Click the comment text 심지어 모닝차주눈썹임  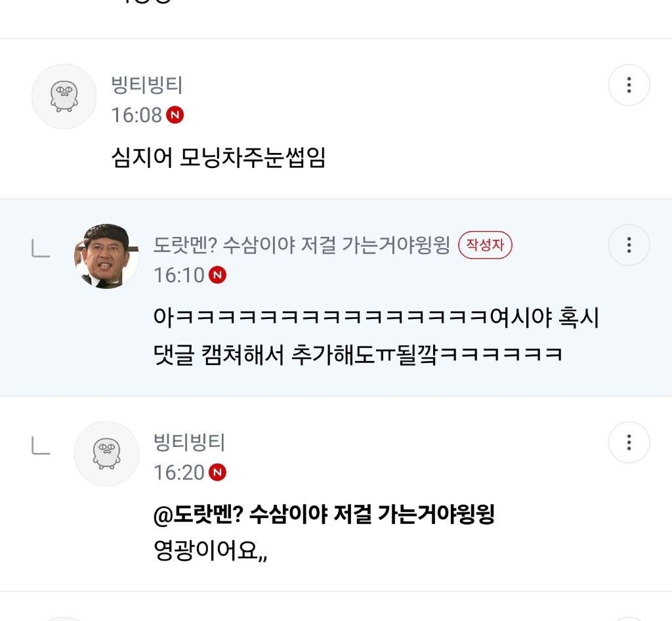[219, 158]
